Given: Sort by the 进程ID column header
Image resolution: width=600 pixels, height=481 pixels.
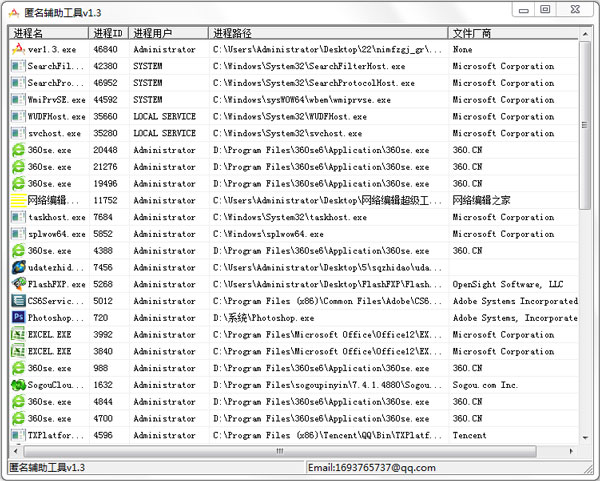Looking at the screenshot, I should tap(109, 33).
